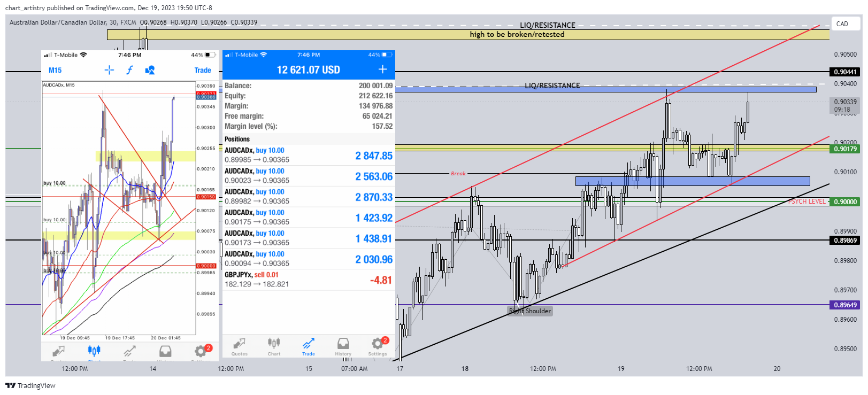Click the 0.90000 red price tag on phone chart
The height and width of the screenshot is (395, 868).
tap(206, 266)
